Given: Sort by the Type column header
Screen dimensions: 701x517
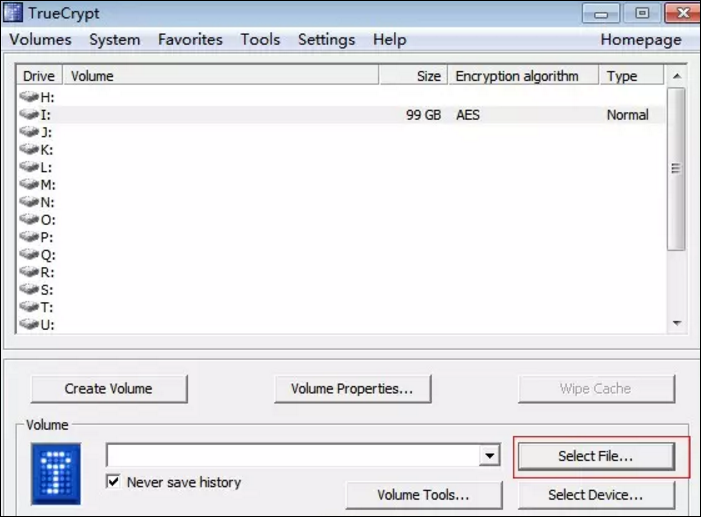Looking at the screenshot, I should 632,76.
